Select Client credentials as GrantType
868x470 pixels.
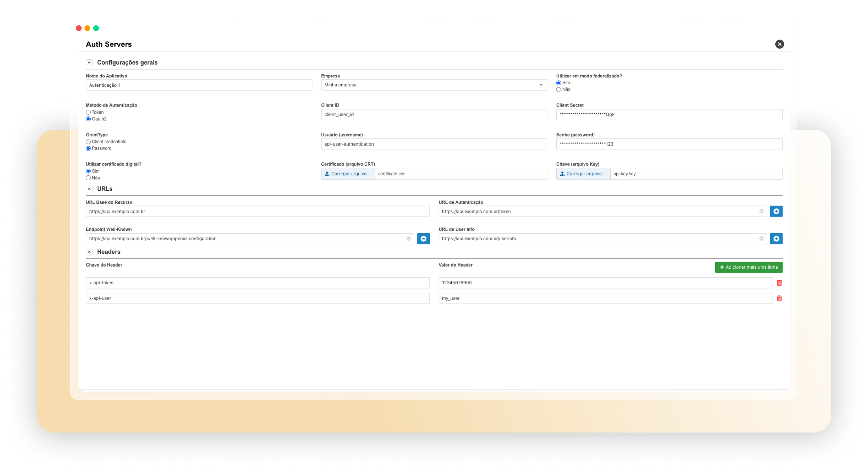[x=88, y=142]
